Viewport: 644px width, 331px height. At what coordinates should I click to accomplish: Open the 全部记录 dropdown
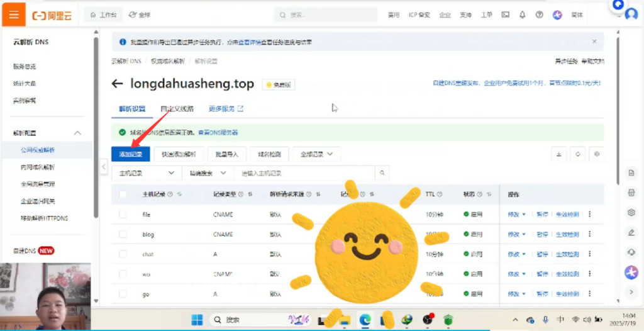316,154
